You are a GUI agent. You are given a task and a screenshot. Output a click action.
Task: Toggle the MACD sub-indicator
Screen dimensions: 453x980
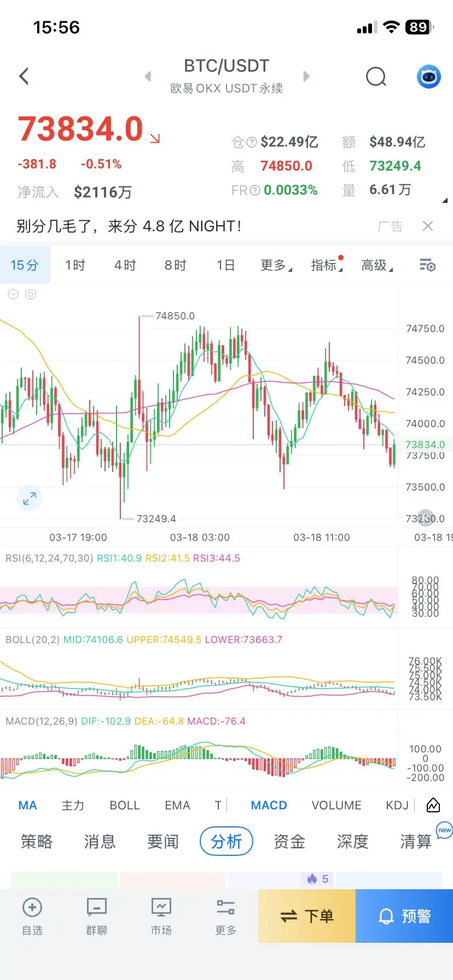tap(269, 805)
